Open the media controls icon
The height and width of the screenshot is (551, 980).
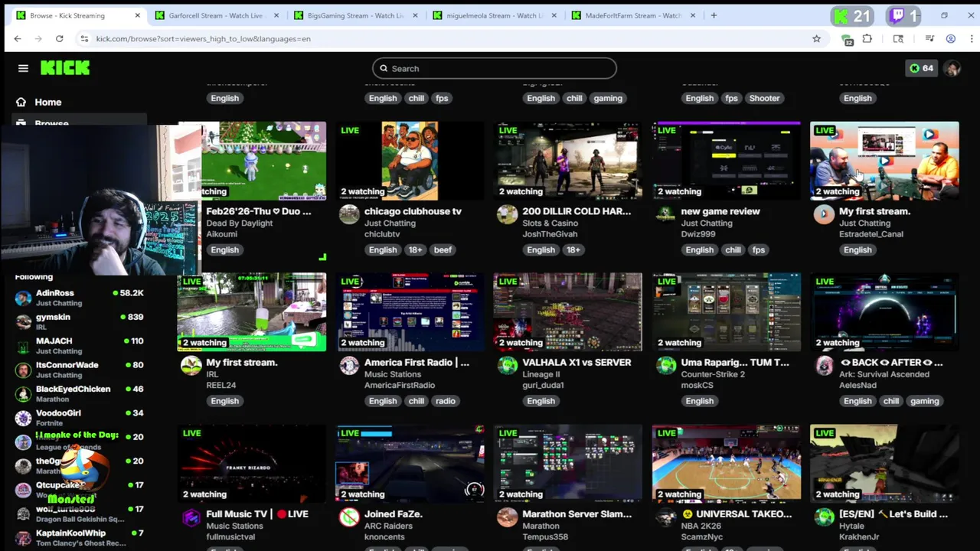[x=929, y=38]
